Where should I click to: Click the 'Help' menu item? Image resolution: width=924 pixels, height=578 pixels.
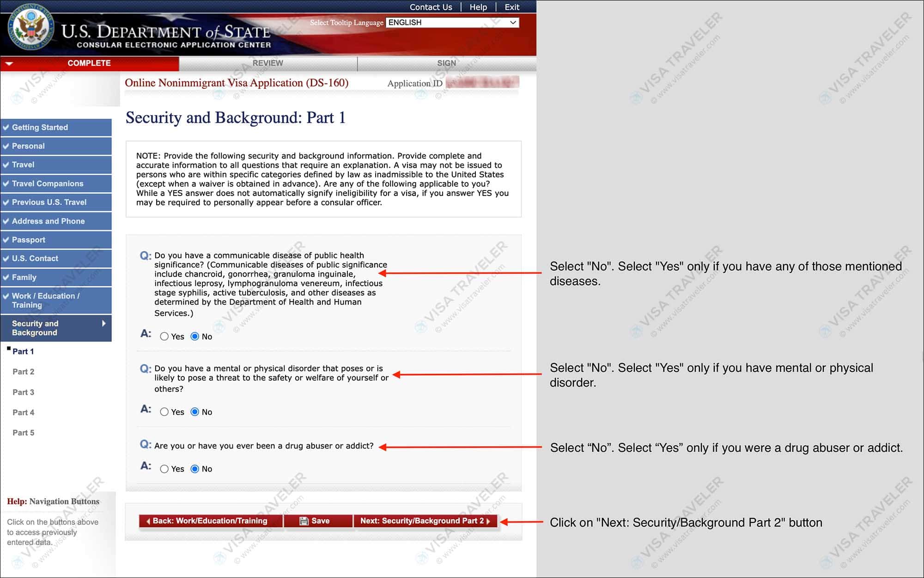479,6
